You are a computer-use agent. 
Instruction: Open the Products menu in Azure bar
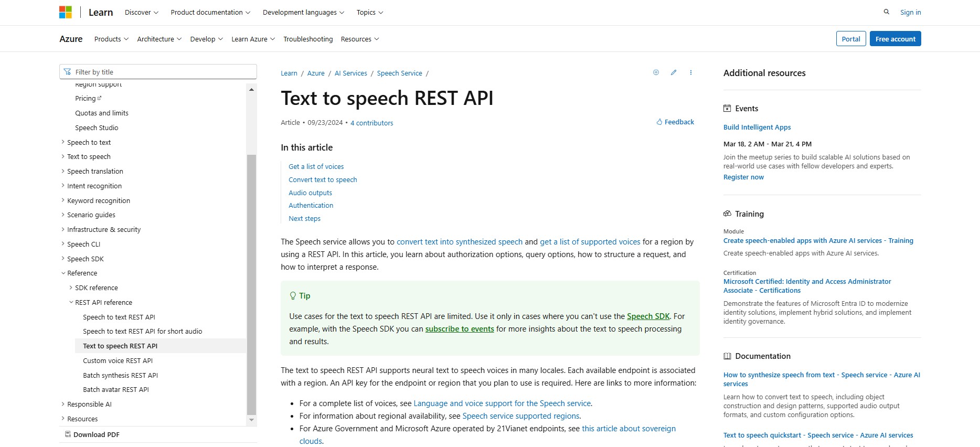(111, 39)
